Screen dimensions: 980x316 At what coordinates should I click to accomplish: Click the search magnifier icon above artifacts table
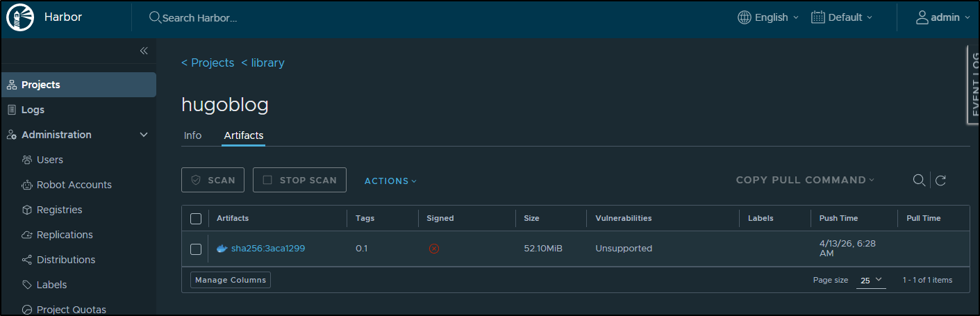[x=919, y=181]
